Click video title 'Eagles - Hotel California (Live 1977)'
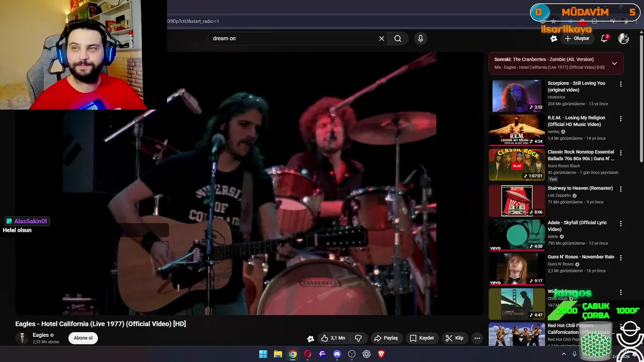The image size is (644, 362). click(x=101, y=324)
